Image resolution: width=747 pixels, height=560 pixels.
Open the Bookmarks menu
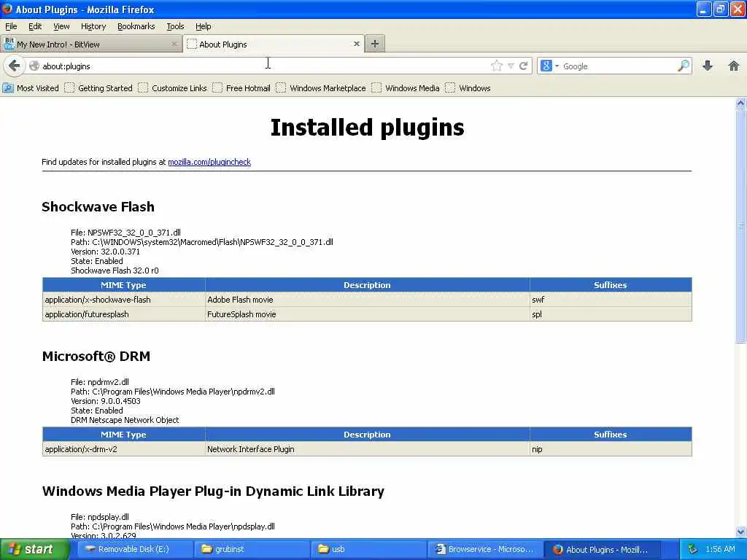pos(136,26)
